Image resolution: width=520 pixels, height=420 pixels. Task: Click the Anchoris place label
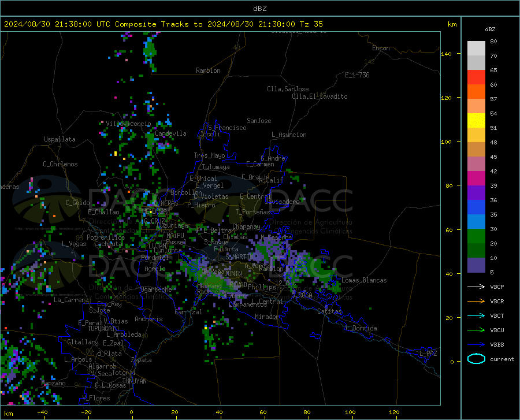coord(148,319)
